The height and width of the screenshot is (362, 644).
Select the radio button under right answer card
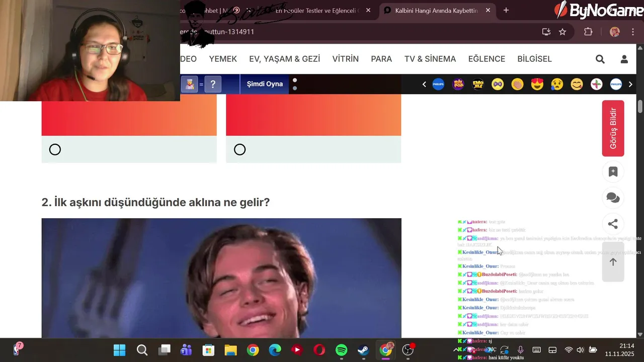tap(240, 149)
